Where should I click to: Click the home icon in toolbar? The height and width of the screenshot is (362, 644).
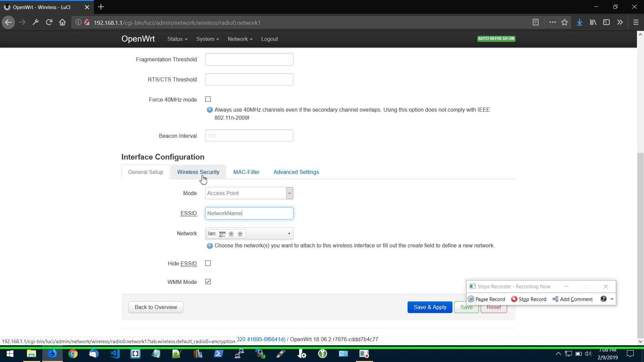point(62,22)
